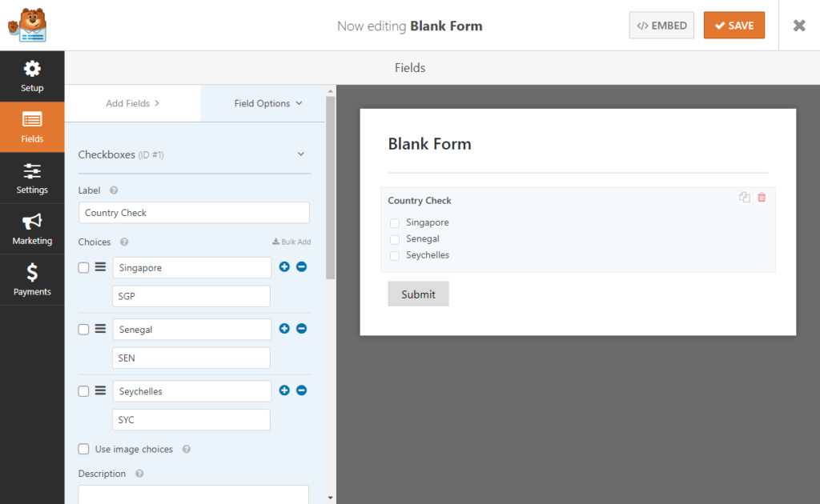Image resolution: width=820 pixels, height=504 pixels.
Task: Open the Marketing panel in the sidebar
Action: 32,229
